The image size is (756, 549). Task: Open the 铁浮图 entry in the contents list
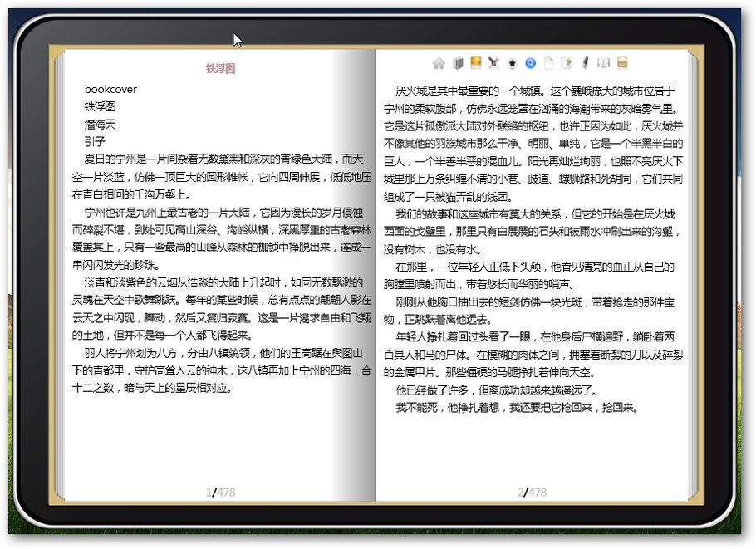[x=100, y=106]
